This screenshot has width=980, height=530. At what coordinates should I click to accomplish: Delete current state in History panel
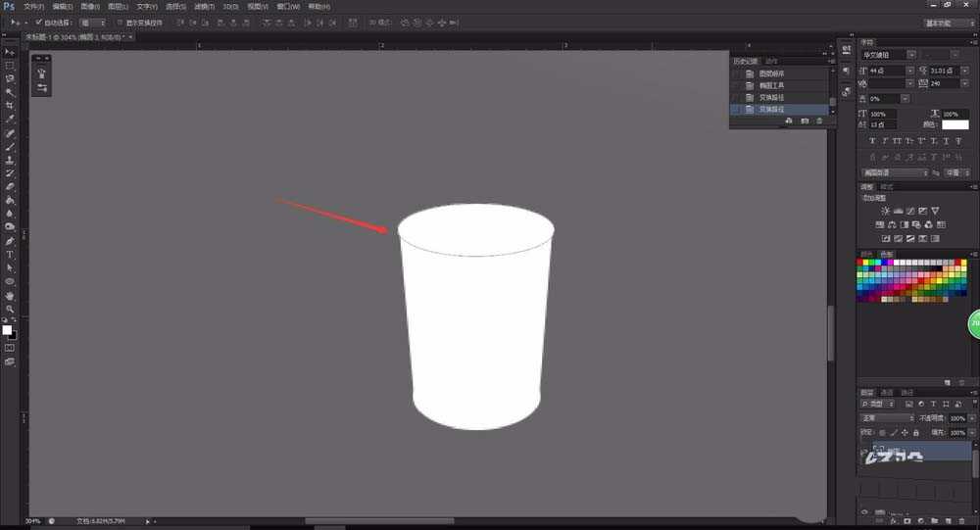click(x=819, y=120)
